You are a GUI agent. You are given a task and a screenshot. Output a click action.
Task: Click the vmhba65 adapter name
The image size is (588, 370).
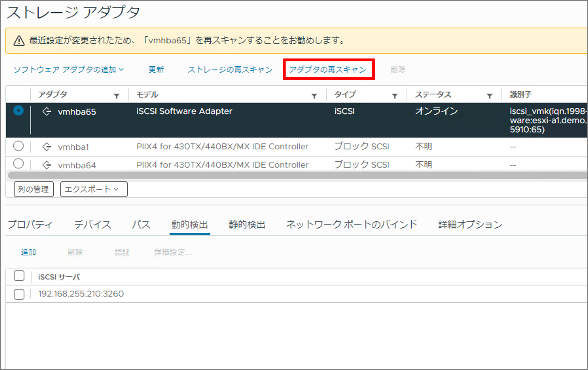pyautogui.click(x=77, y=112)
